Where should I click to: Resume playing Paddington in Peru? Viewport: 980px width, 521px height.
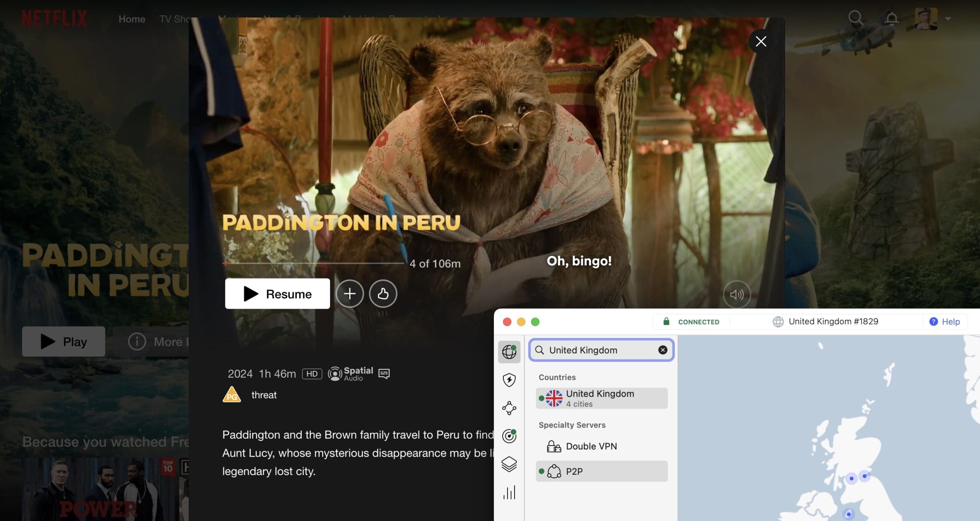[277, 293]
